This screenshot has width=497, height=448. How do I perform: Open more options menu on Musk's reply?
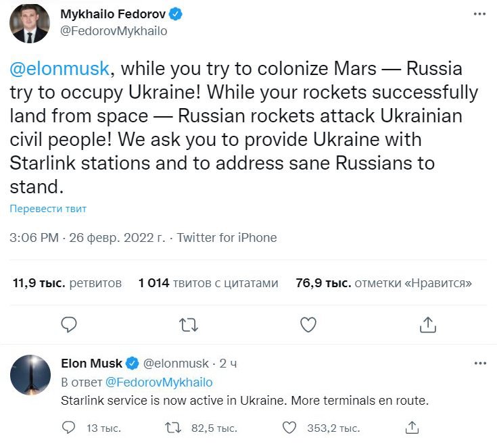pyautogui.click(x=480, y=364)
